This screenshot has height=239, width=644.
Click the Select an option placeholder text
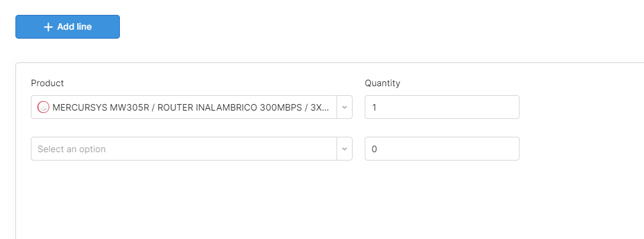coord(71,149)
